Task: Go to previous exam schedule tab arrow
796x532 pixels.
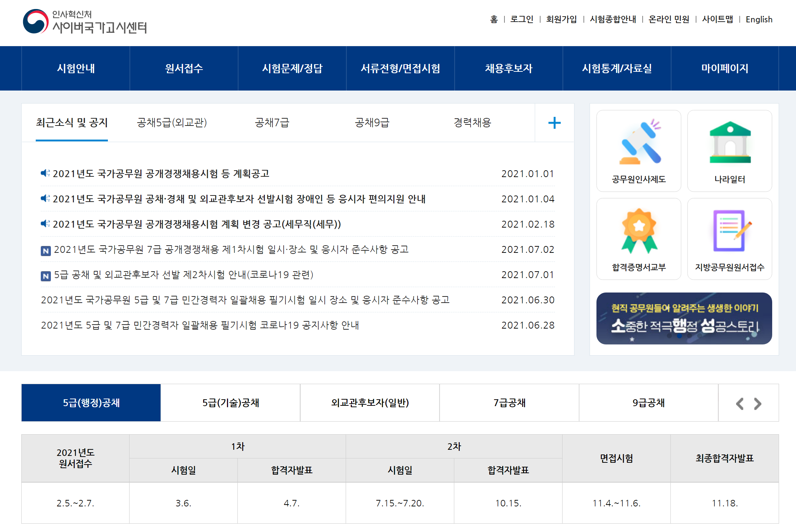Action: click(x=740, y=404)
